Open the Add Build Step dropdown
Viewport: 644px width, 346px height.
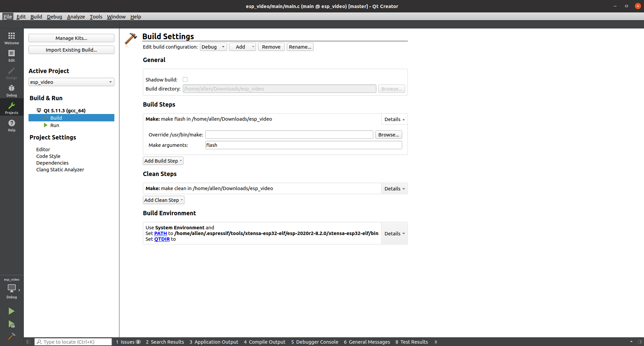[163, 161]
